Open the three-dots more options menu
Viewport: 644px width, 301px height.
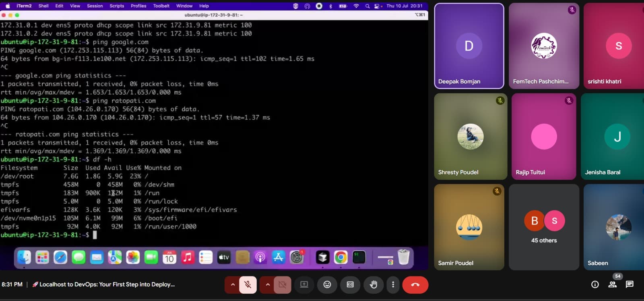(x=393, y=285)
